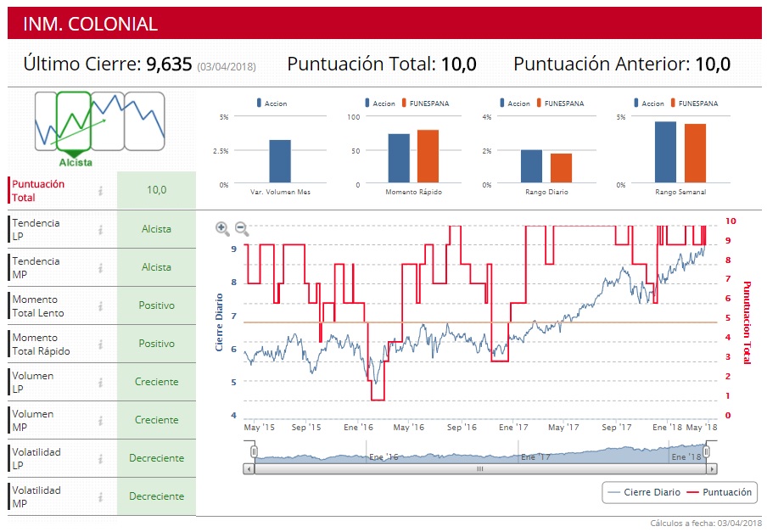Toggle Accion legend in Rango Semanal chart

pos(648,104)
